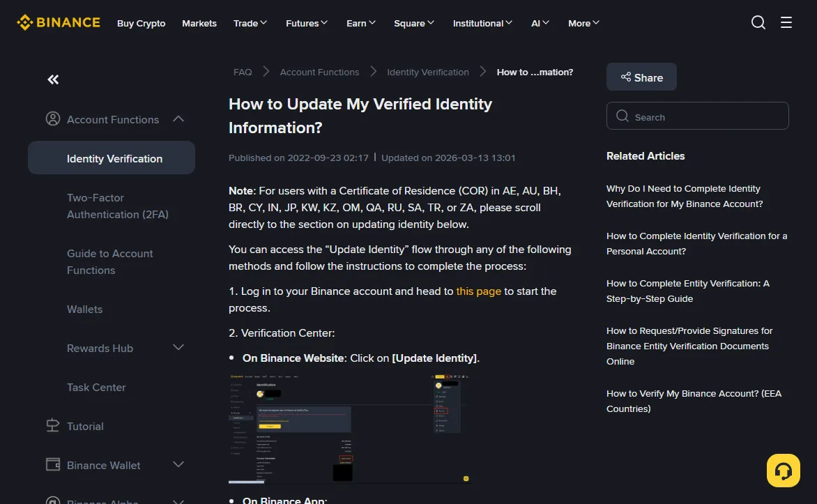Screen dimensions: 817x504
Task: Select Guide to Account Functions in the sidebar
Action: click(110, 261)
